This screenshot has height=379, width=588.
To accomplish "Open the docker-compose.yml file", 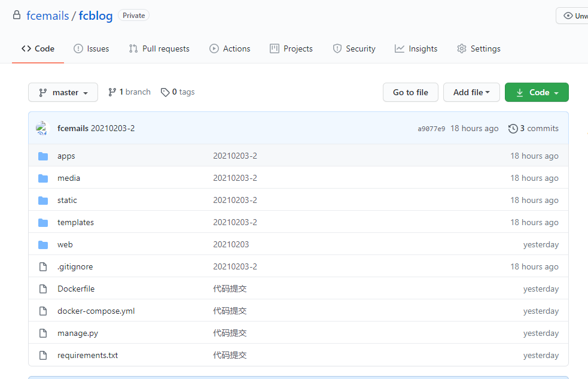I will coord(96,311).
